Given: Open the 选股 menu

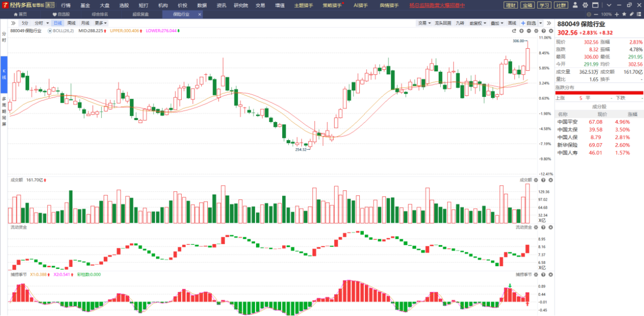Looking at the screenshot, I should [x=124, y=5].
